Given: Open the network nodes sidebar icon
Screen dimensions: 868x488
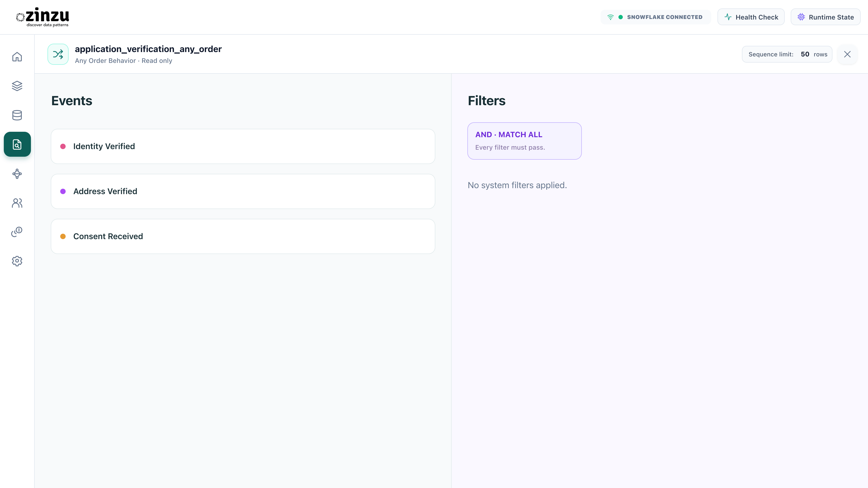Looking at the screenshot, I should tap(17, 174).
